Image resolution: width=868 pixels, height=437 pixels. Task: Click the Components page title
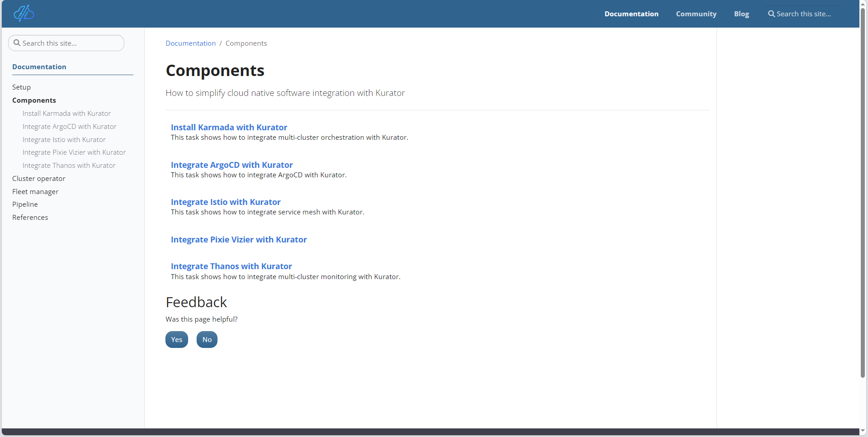(215, 71)
